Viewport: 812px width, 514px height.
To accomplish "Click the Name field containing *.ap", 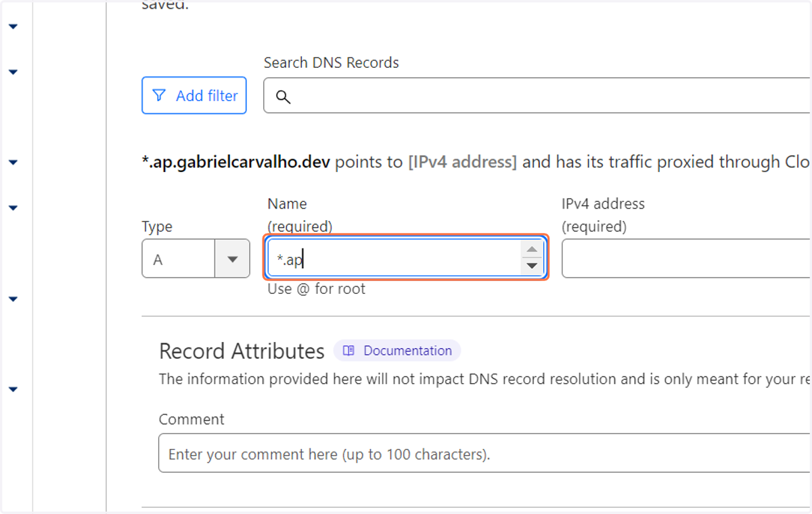I will click(406, 258).
